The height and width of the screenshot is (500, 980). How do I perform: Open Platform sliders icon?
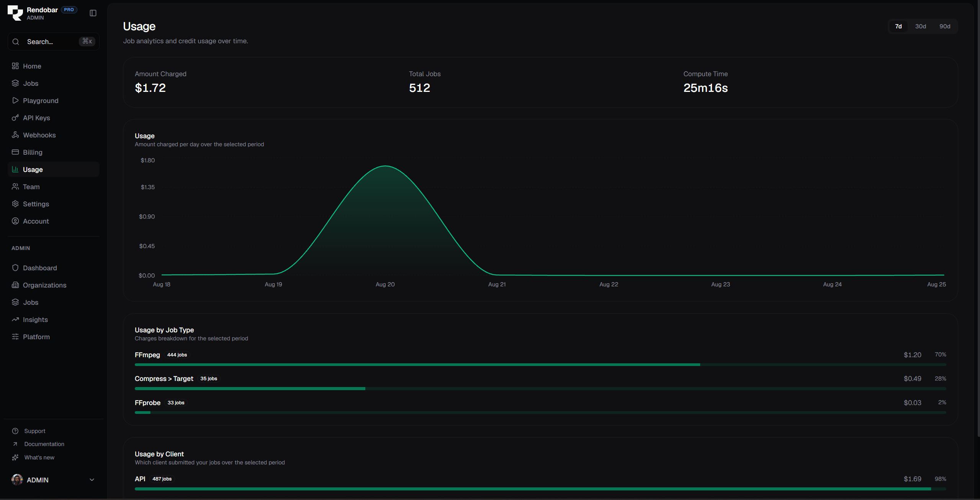(x=15, y=337)
